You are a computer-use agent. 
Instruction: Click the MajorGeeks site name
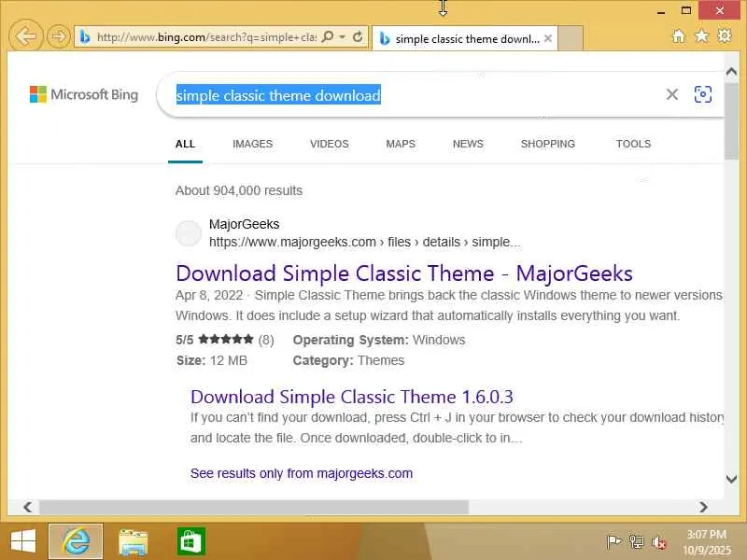[x=244, y=224]
